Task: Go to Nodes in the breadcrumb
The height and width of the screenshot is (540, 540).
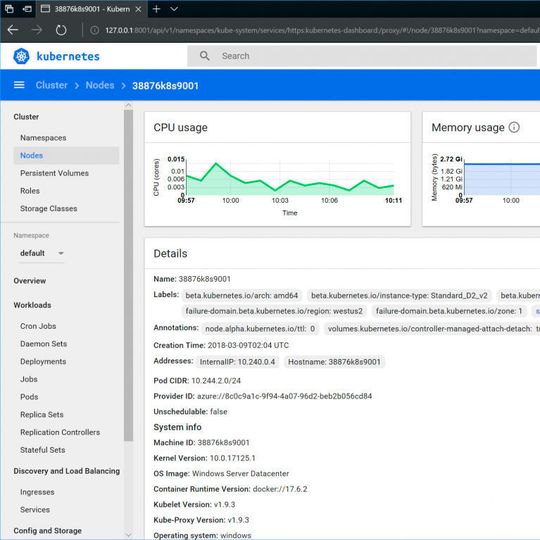Action: pyautogui.click(x=100, y=85)
